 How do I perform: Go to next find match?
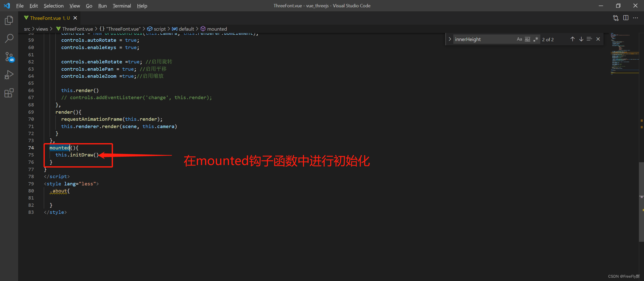(581, 39)
